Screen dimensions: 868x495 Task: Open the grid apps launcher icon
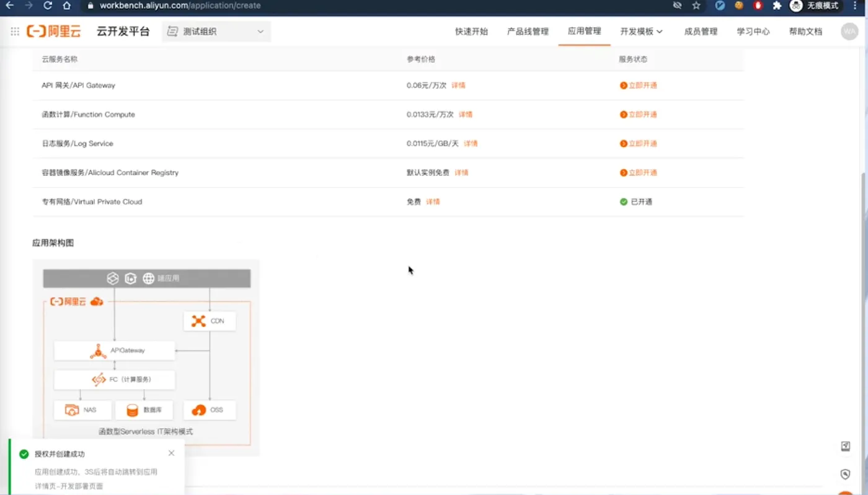[x=15, y=32]
